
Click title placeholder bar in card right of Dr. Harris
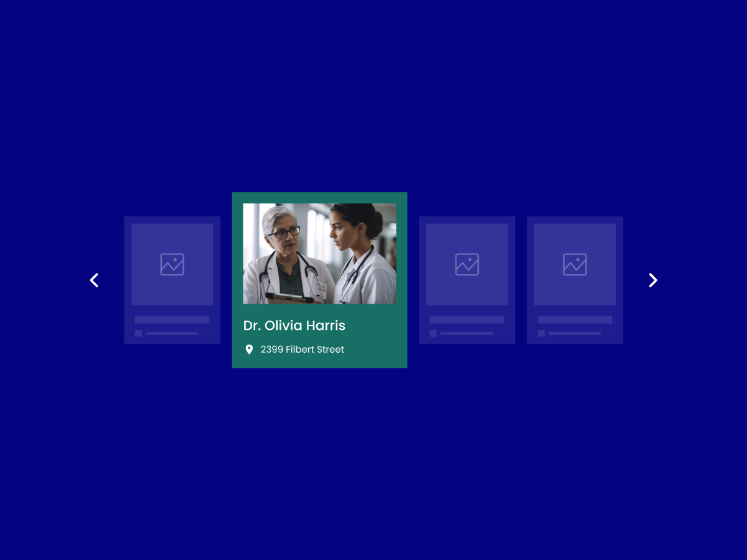pyautogui.click(x=467, y=320)
